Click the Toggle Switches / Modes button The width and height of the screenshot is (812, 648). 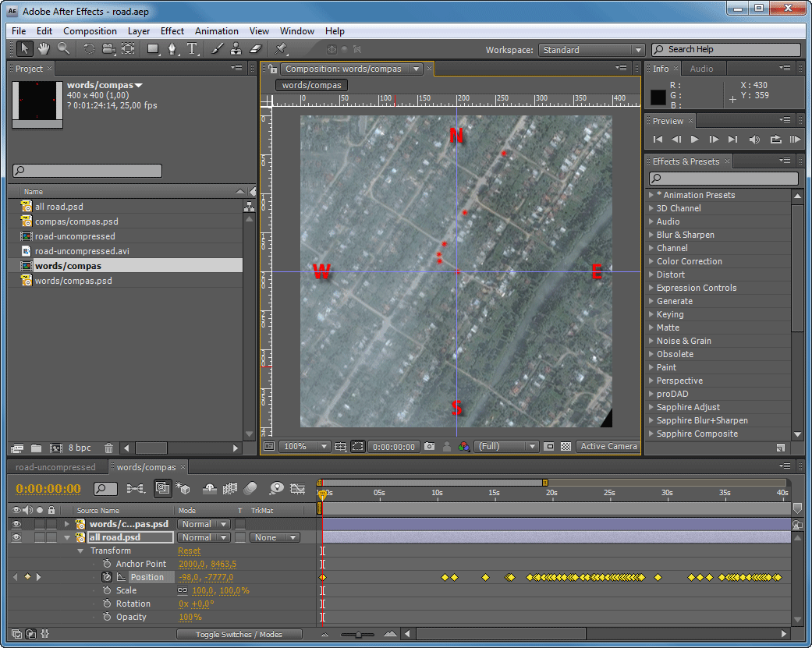(x=239, y=635)
